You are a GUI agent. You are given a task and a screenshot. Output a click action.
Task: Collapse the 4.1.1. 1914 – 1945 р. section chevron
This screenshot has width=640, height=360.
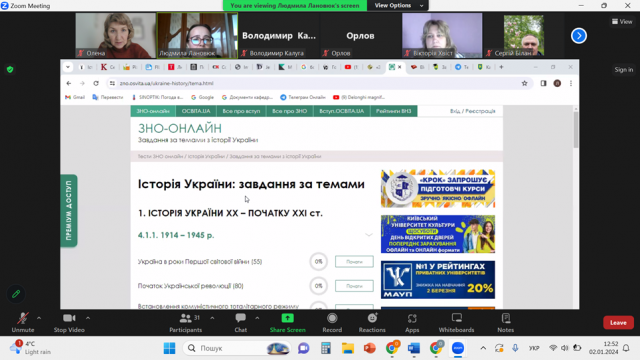(369, 235)
